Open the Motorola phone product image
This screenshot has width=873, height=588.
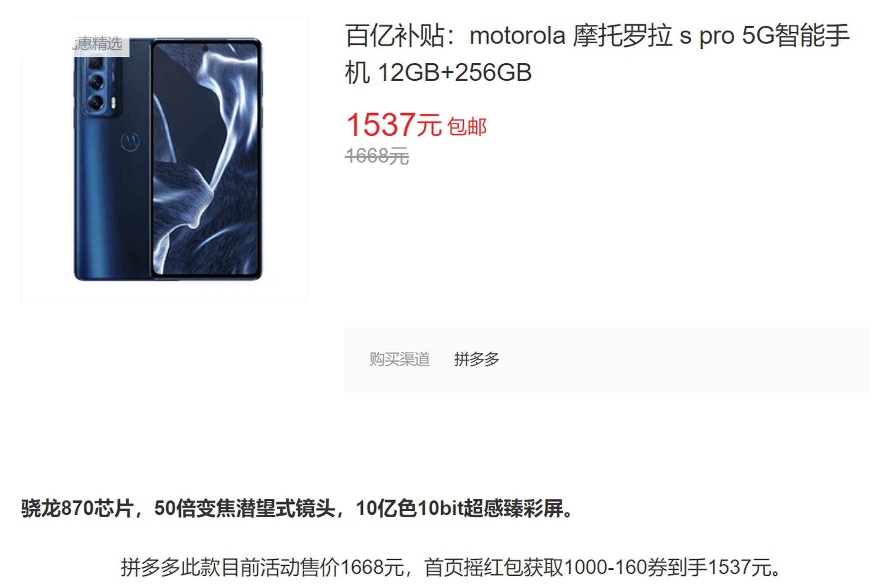(x=164, y=159)
